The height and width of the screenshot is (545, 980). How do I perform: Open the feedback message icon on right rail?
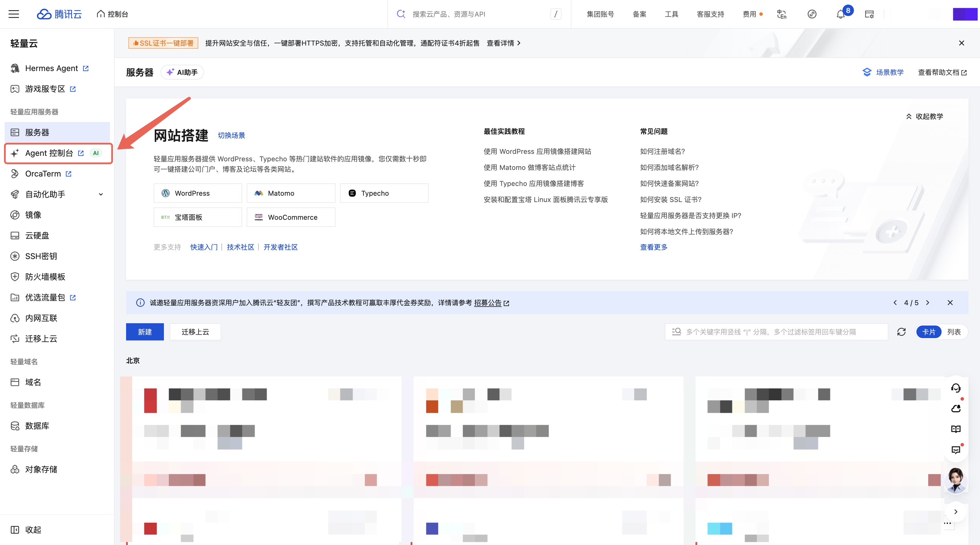pyautogui.click(x=956, y=450)
